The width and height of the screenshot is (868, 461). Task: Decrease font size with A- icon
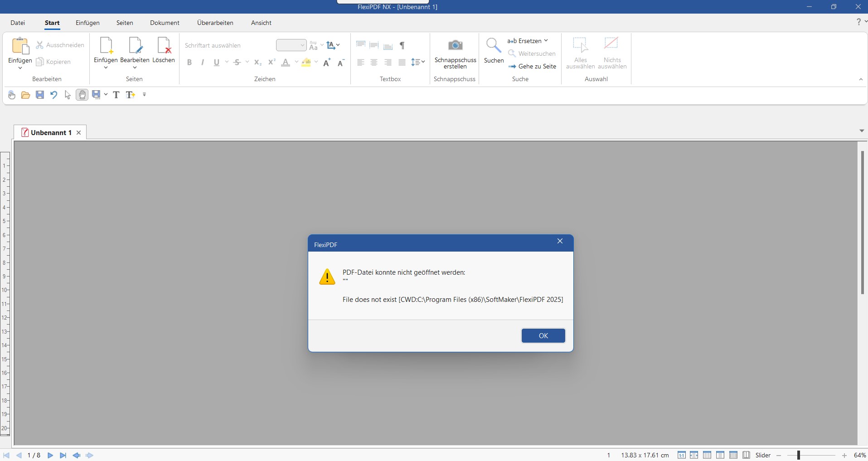341,63
